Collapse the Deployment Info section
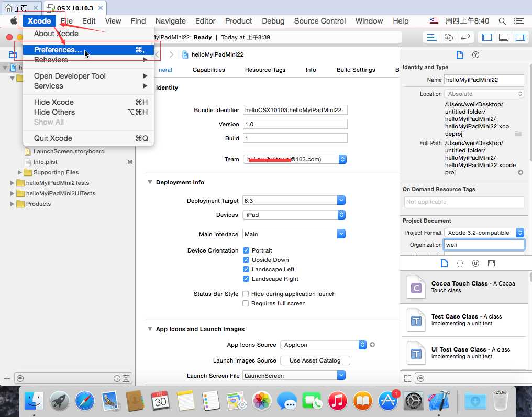Viewport: 532px width, 417px height. 150,182
